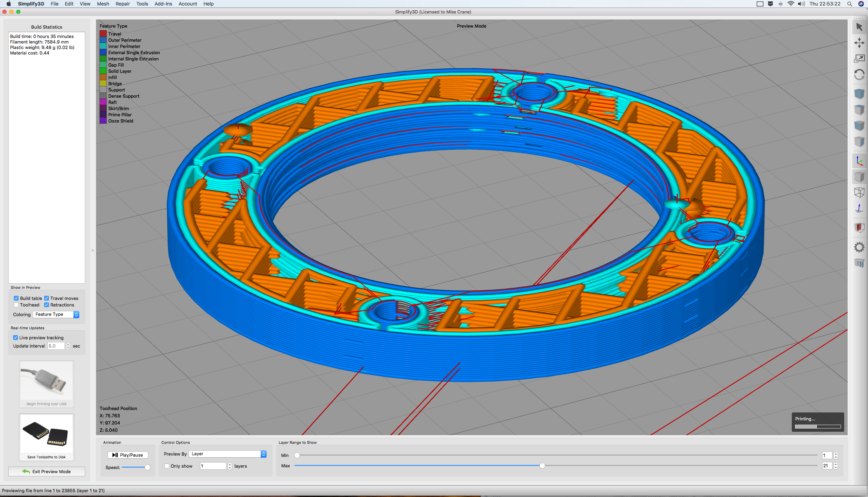Open the volume control in menu bar
Image resolution: width=868 pixels, height=497 pixels.
click(x=801, y=4)
